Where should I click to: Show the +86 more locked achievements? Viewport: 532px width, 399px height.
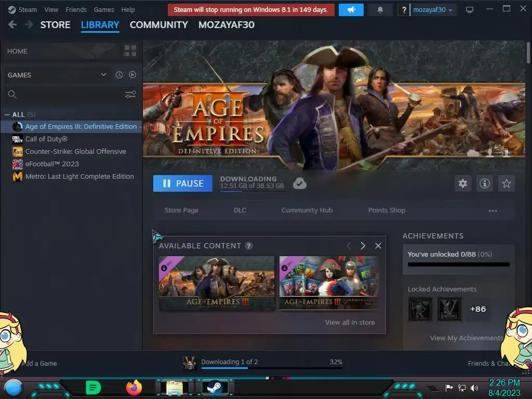point(478,309)
